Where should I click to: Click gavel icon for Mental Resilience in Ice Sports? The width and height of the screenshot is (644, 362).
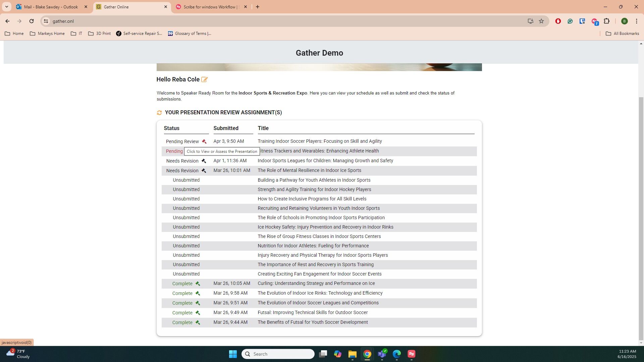(204, 171)
